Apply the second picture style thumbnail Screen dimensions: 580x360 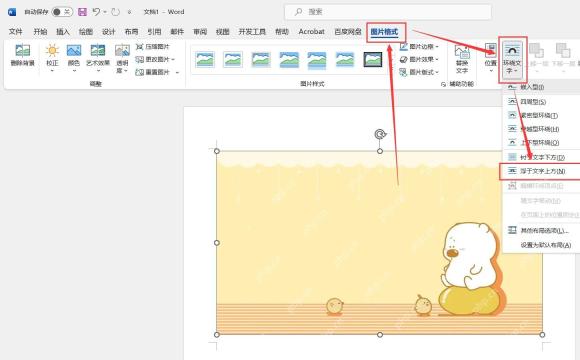coord(233,60)
